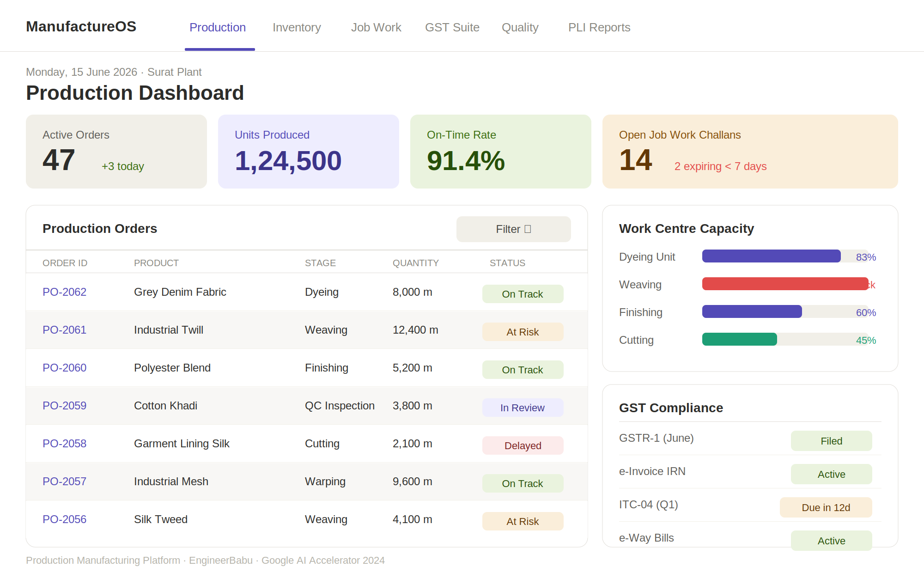This screenshot has width=924, height=573.
Task: Click On Track status for Polyester Blend
Action: coord(523,370)
